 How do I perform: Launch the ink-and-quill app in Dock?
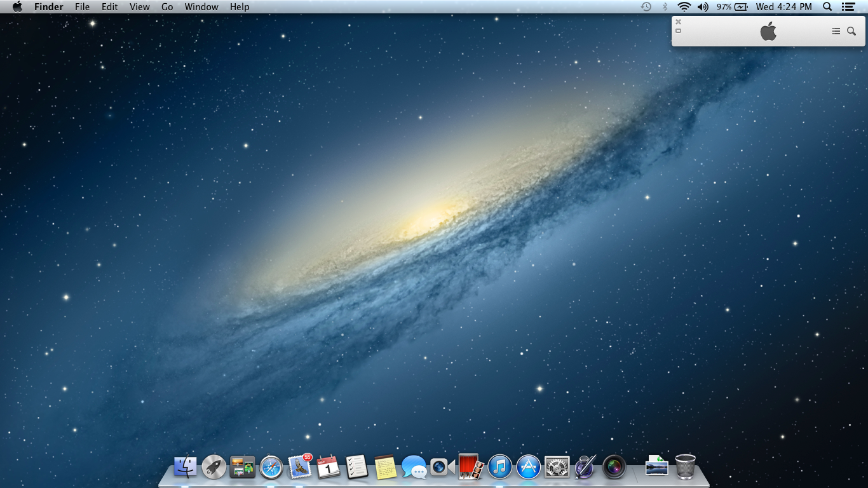click(x=585, y=467)
